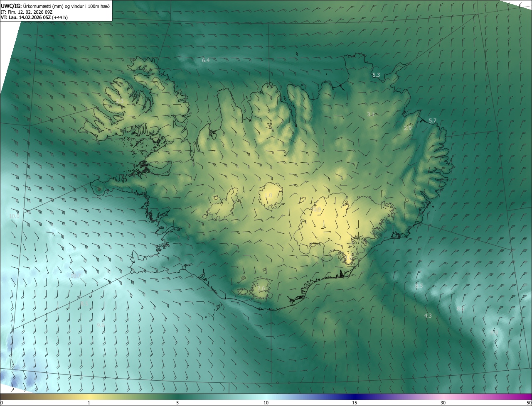Click the title 'UWC/IG: Úrkomumætti (mm) og vindur' header line
Image resolution: width=532 pixels, height=406 pixels.
pyautogui.click(x=55, y=5)
